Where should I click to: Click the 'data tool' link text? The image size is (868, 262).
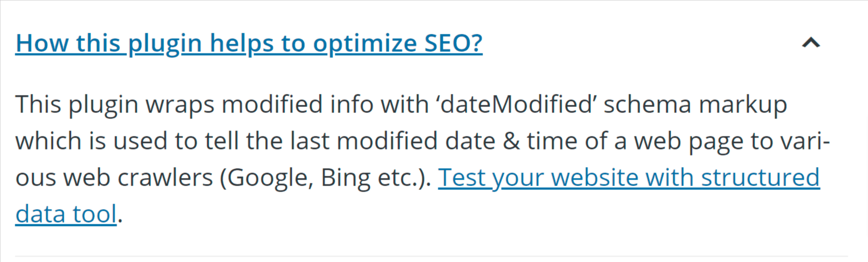coord(66,214)
